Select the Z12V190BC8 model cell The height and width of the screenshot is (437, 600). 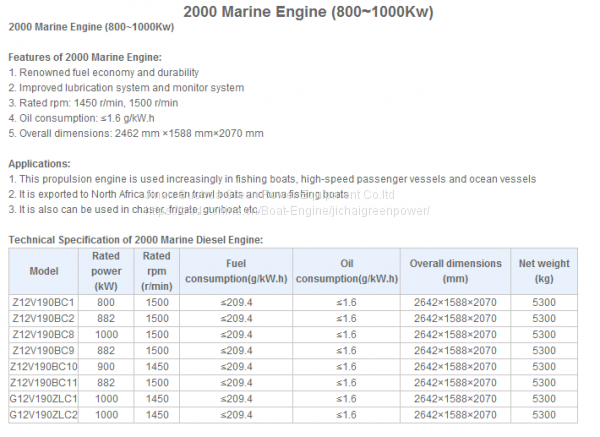(44, 334)
